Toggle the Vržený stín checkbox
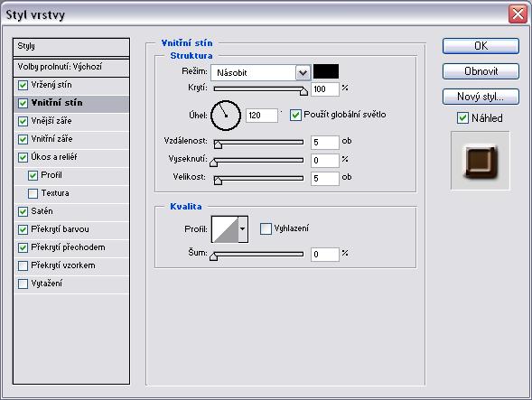The height and width of the screenshot is (400, 532). tap(23, 85)
